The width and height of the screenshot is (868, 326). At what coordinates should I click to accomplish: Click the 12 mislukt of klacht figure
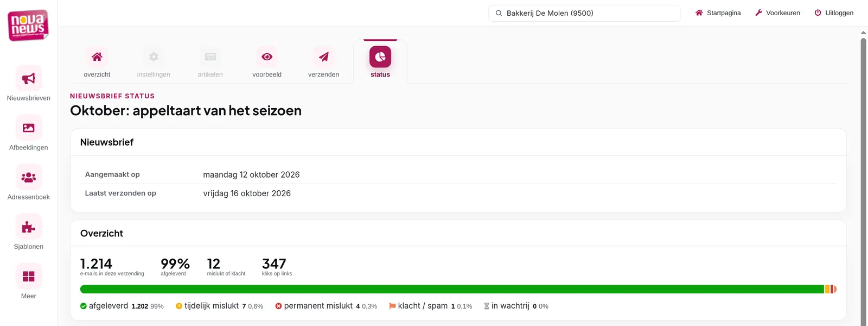[x=214, y=264]
